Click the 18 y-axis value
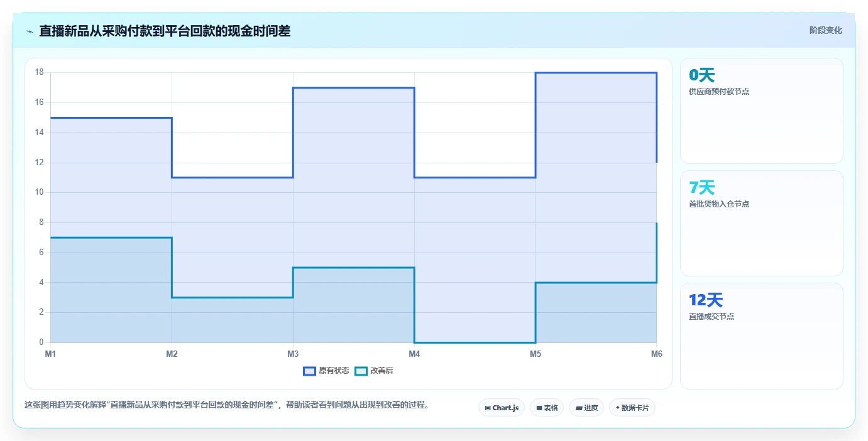This screenshot has width=868, height=441. tap(39, 72)
